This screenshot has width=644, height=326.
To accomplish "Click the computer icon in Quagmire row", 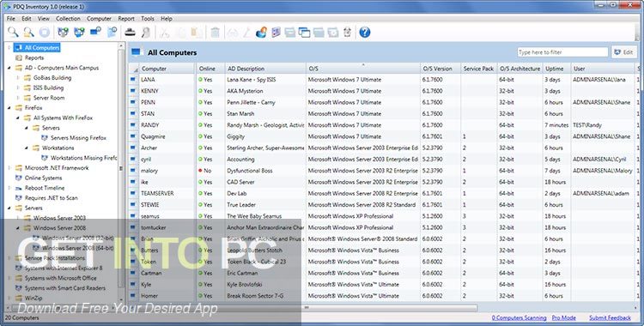I will tap(133, 136).
